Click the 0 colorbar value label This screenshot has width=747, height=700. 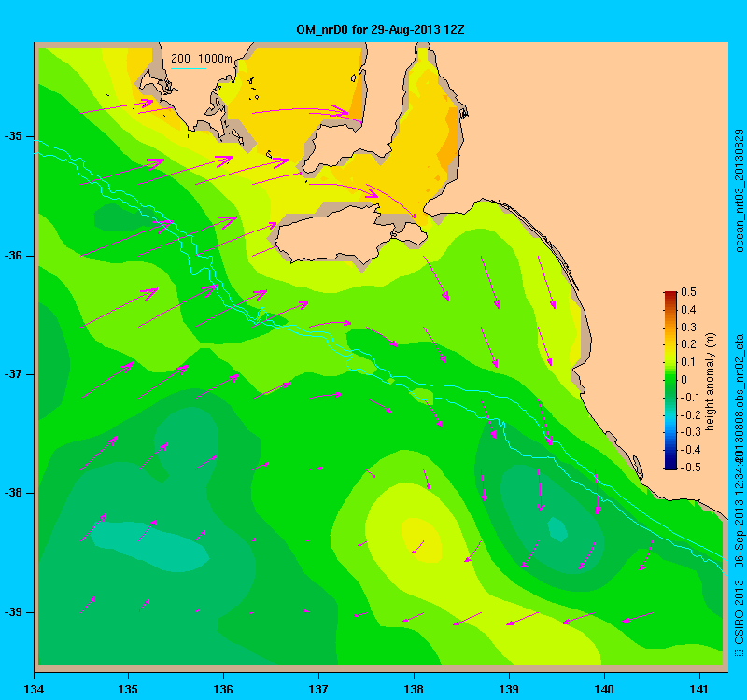point(684,380)
